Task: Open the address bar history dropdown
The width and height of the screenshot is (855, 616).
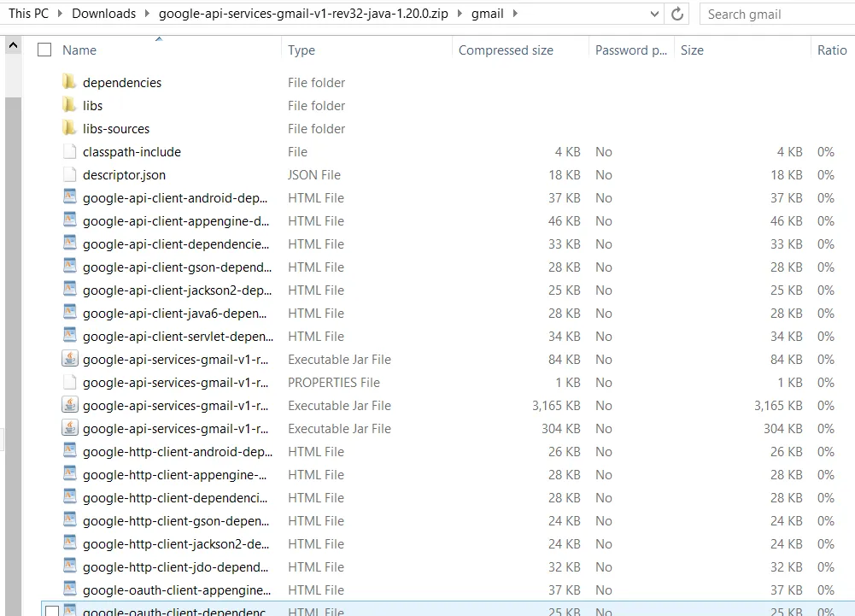Action: click(654, 15)
